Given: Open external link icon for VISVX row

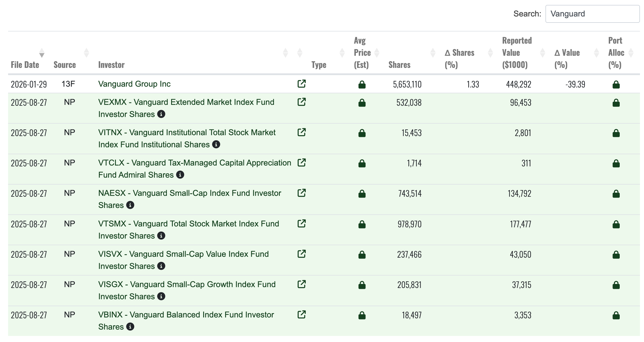Looking at the screenshot, I should tap(301, 254).
